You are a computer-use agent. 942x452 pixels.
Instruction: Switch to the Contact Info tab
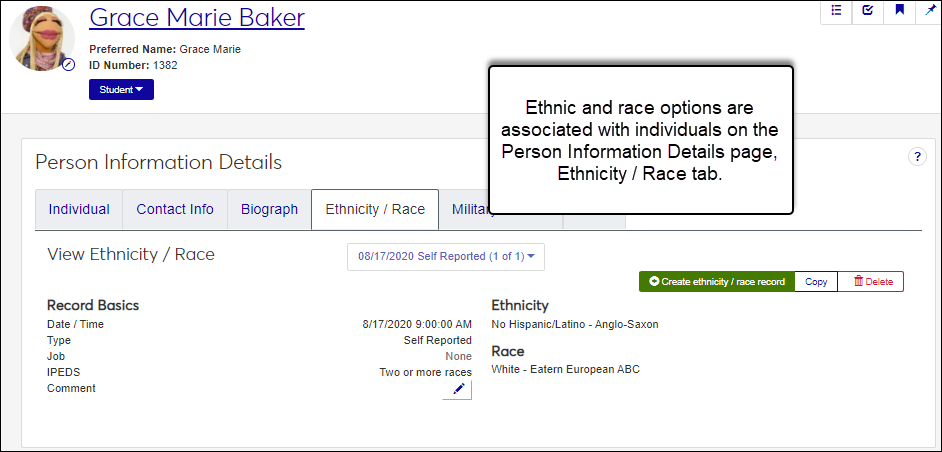click(x=175, y=209)
